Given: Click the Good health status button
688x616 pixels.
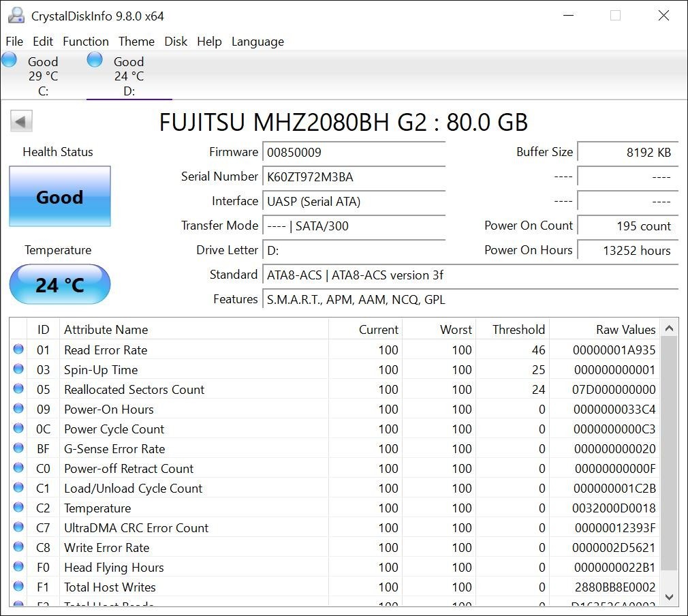Looking at the screenshot, I should coord(60,196).
